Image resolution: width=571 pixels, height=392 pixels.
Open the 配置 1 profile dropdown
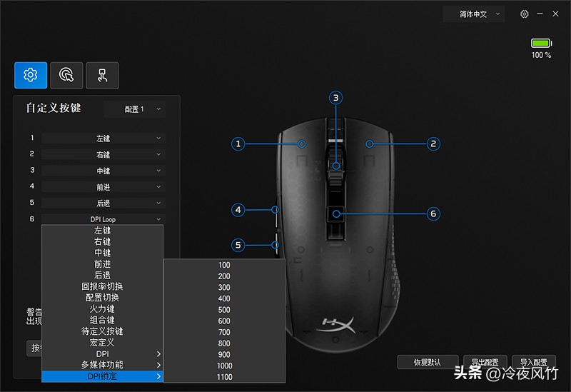135,109
